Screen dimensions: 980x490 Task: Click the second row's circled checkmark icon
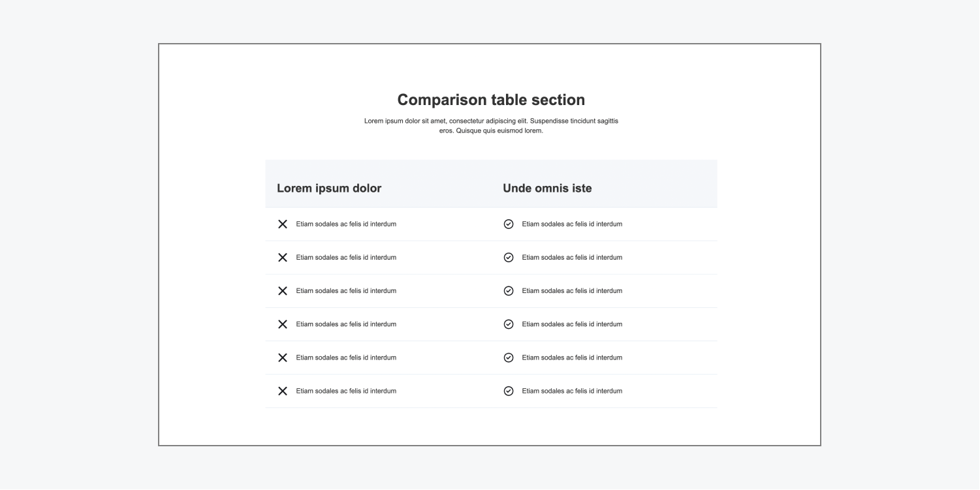509,257
